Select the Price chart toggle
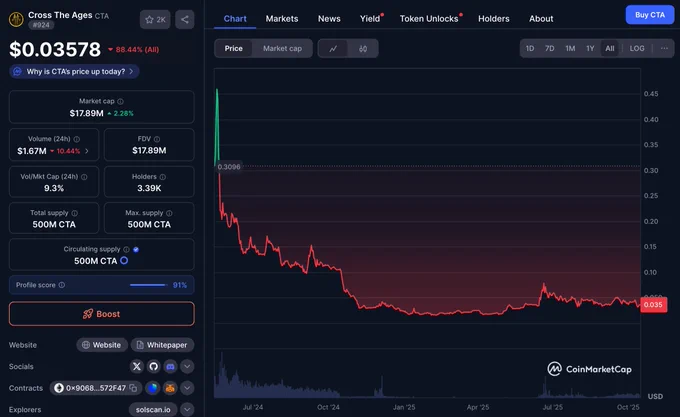 233,49
